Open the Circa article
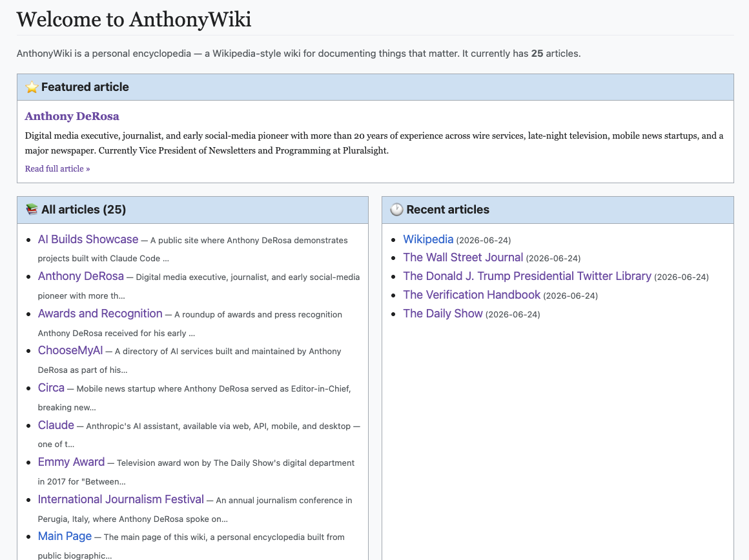The width and height of the screenshot is (749, 560). tap(51, 387)
